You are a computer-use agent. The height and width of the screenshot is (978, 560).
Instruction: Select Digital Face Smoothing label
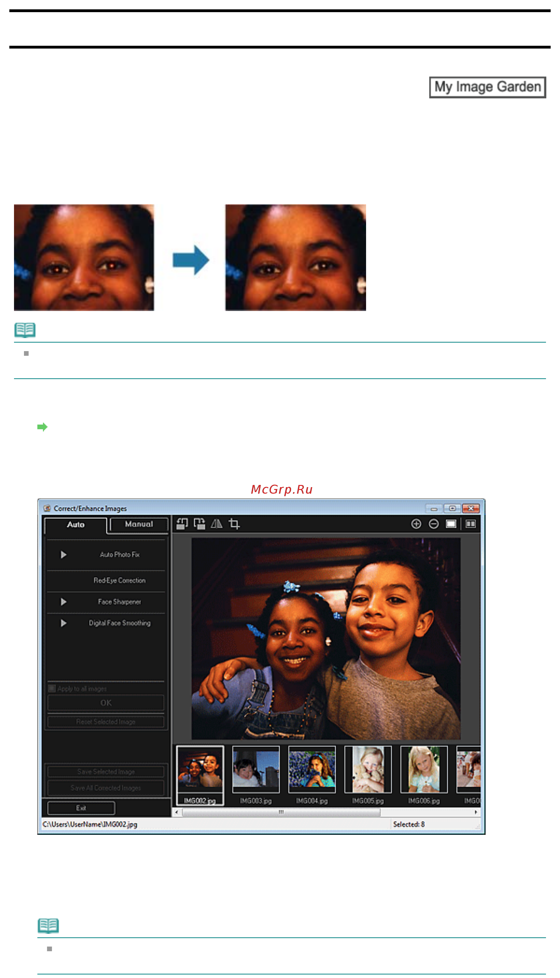tap(120, 623)
